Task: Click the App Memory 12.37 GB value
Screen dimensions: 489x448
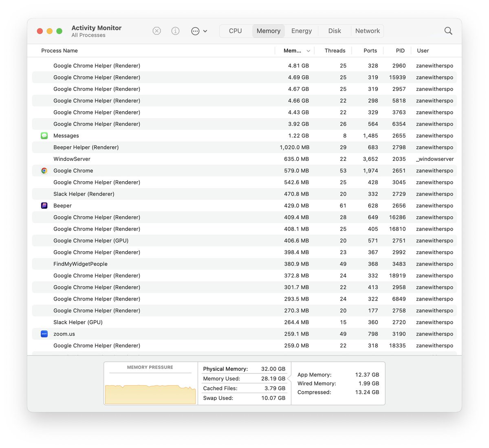Action: pyautogui.click(x=367, y=375)
